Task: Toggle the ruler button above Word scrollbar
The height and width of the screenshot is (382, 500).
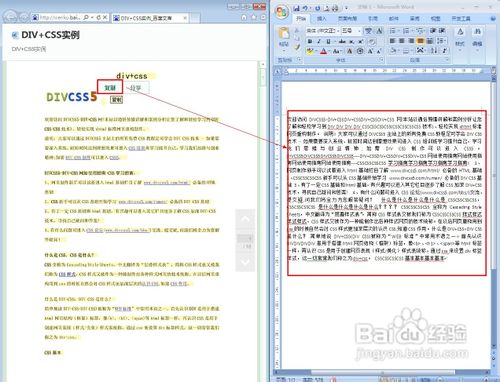Action: click(x=494, y=71)
